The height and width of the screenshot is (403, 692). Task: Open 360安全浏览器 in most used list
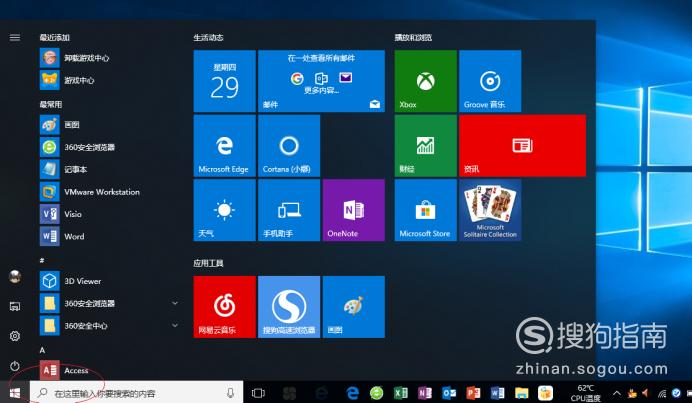point(110,147)
